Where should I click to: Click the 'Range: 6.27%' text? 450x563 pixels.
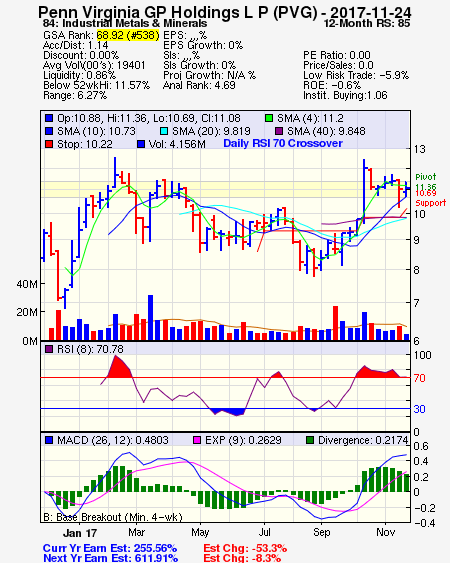point(75,95)
